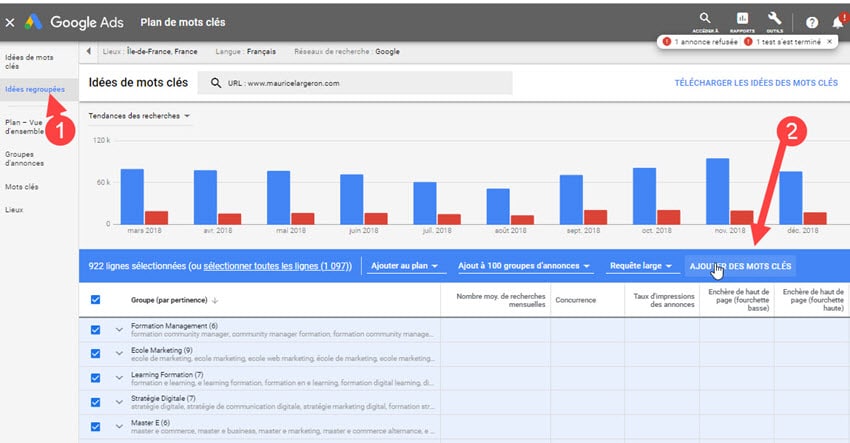Click the sort arrow beside Groupe (par pertinence)

(x=215, y=300)
